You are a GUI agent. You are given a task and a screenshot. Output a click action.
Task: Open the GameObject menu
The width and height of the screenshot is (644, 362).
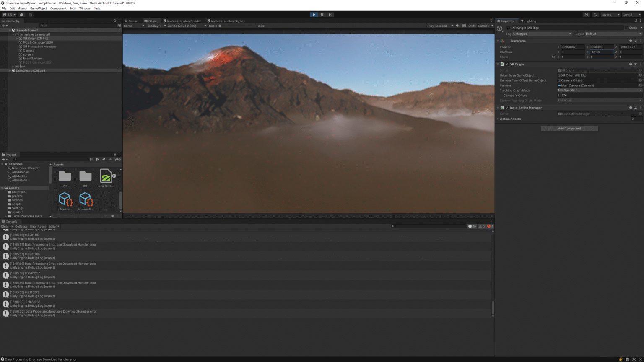coord(39,8)
